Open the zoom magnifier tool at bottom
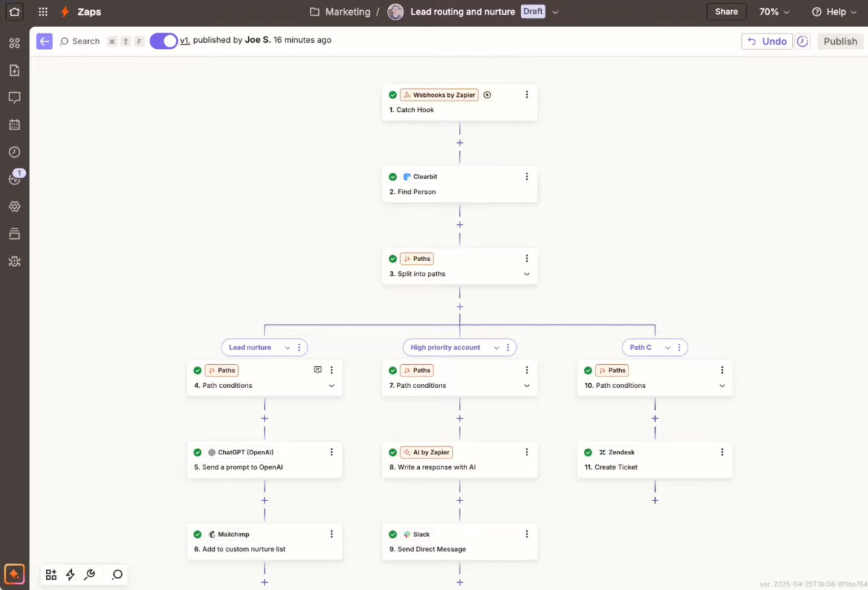 pyautogui.click(x=117, y=574)
